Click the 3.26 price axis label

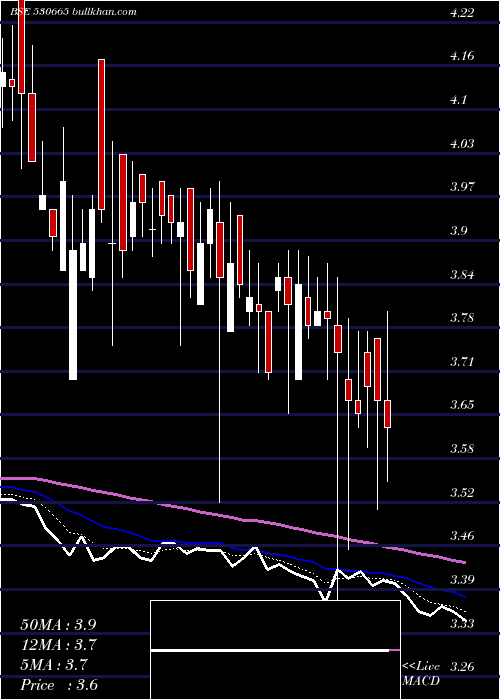tap(461, 667)
